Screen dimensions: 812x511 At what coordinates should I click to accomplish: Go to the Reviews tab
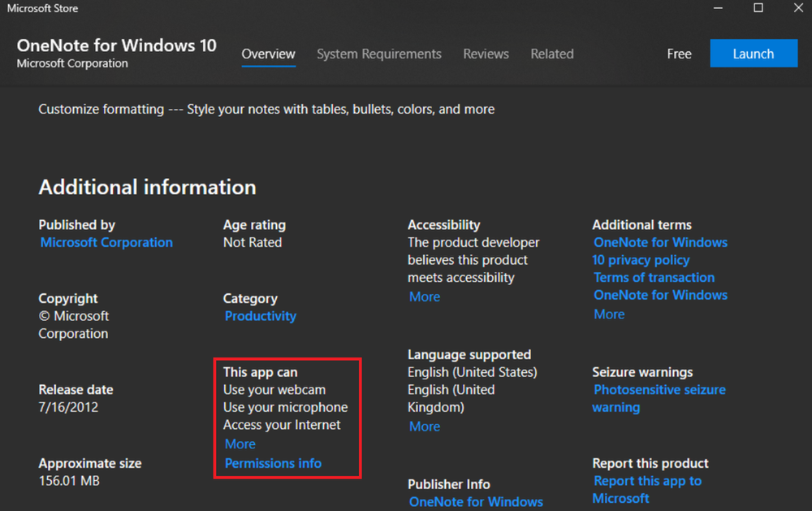click(x=486, y=54)
